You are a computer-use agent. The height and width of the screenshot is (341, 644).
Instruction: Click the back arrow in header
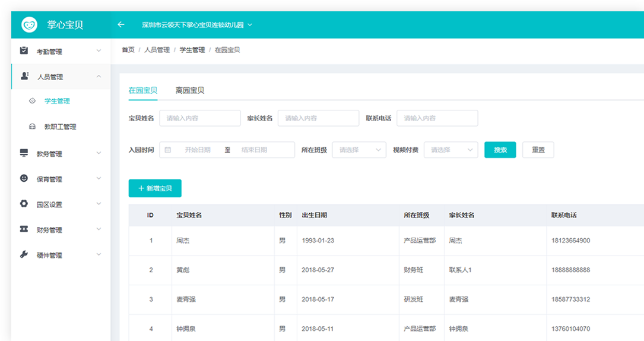tap(121, 25)
